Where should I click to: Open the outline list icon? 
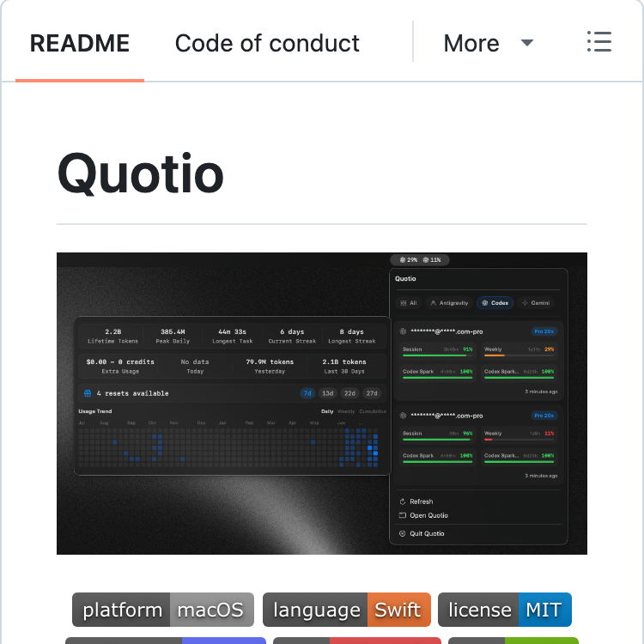(x=598, y=42)
